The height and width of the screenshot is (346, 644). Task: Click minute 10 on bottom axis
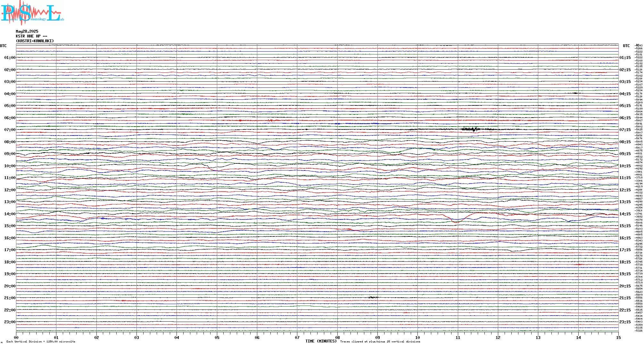coord(417,337)
